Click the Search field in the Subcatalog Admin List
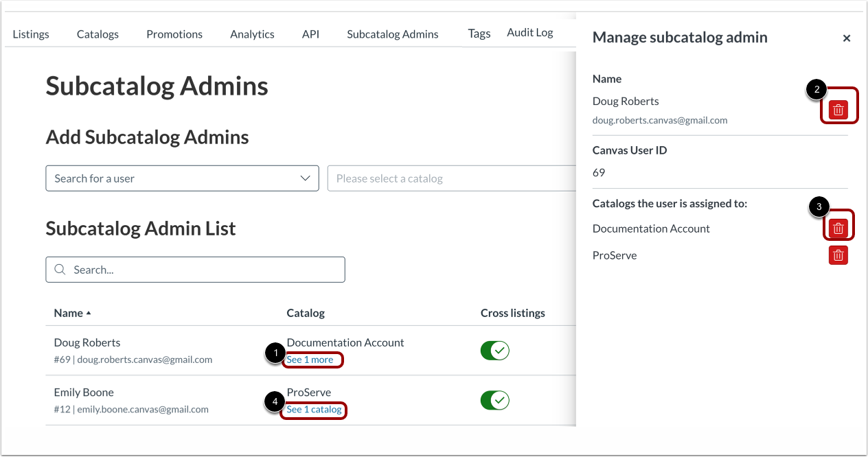Screen dimensions: 868x457 [195, 269]
